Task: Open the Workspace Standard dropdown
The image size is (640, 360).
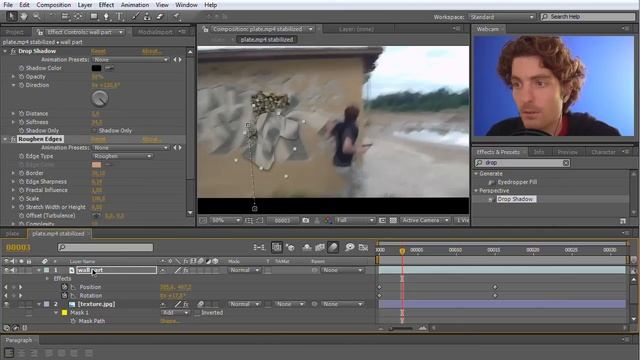Action: (502, 17)
